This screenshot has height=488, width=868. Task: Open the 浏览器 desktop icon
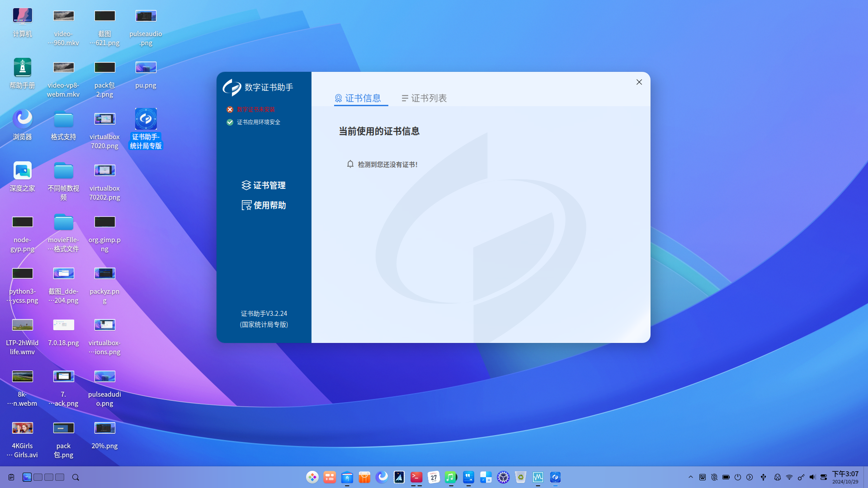point(22,125)
